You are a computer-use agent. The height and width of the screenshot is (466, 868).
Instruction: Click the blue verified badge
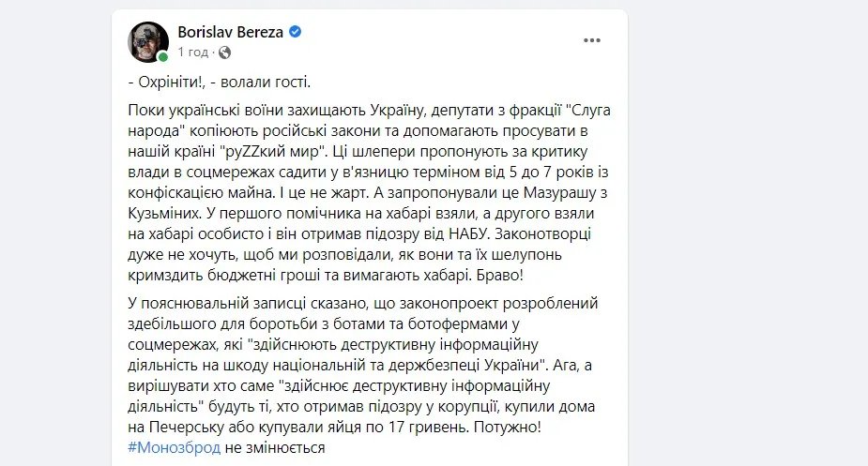pos(295,32)
